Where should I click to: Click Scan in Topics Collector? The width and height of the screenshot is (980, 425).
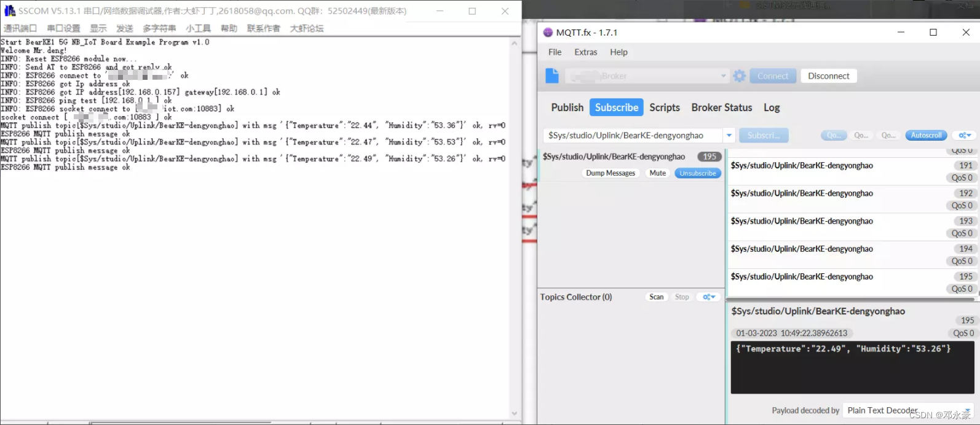click(657, 297)
